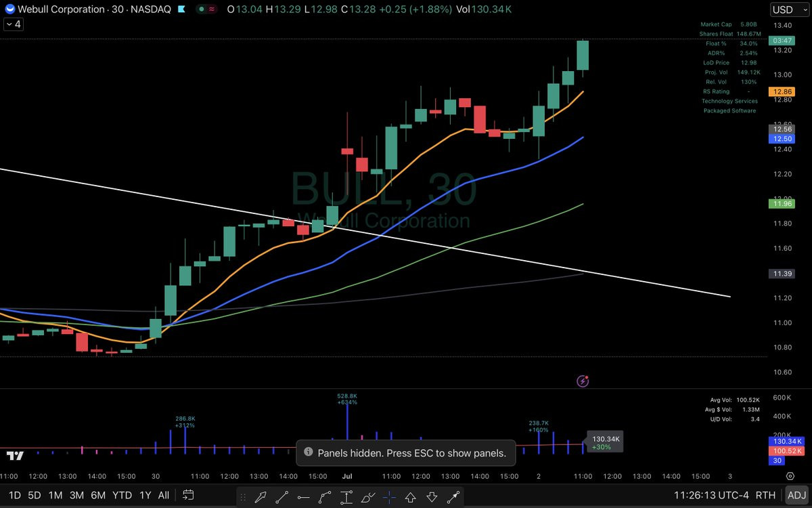Click the blue 12.50 moving average label
This screenshot has width=812, height=508.
(780, 138)
